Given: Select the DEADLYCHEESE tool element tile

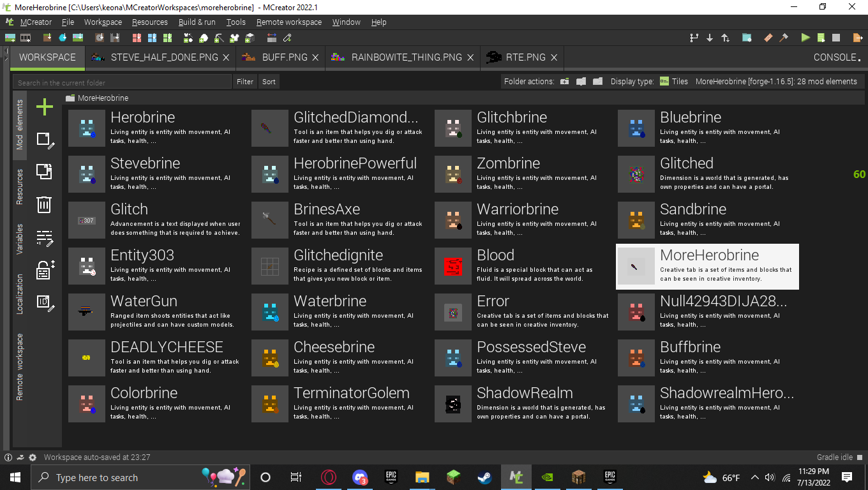Looking at the screenshot, I should (x=157, y=359).
